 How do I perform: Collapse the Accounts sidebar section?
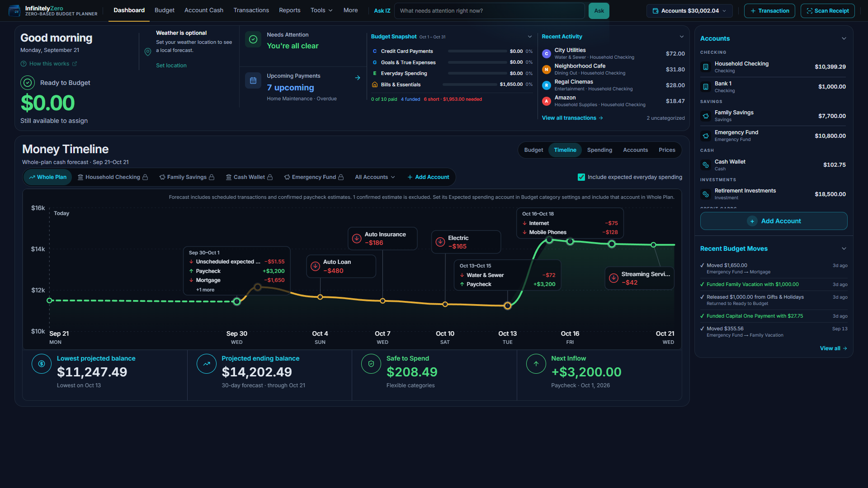844,38
